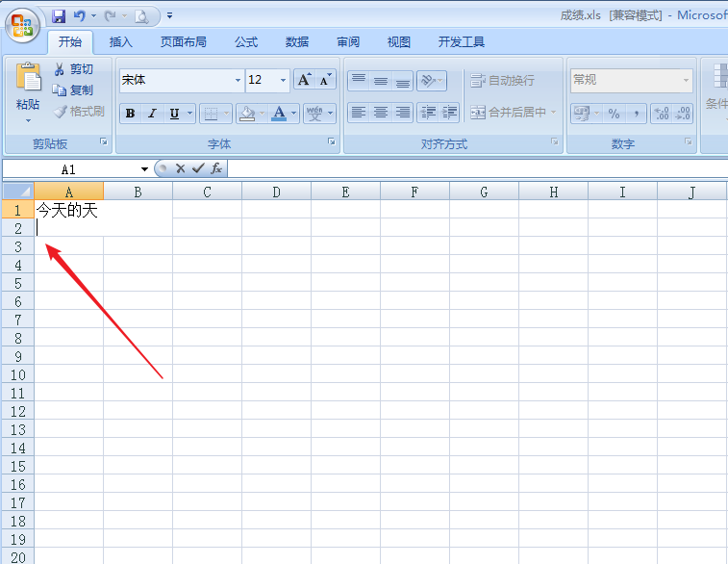728x564 pixels.
Task: Switch to the 审阅 ribbon tab
Action: pos(348,42)
